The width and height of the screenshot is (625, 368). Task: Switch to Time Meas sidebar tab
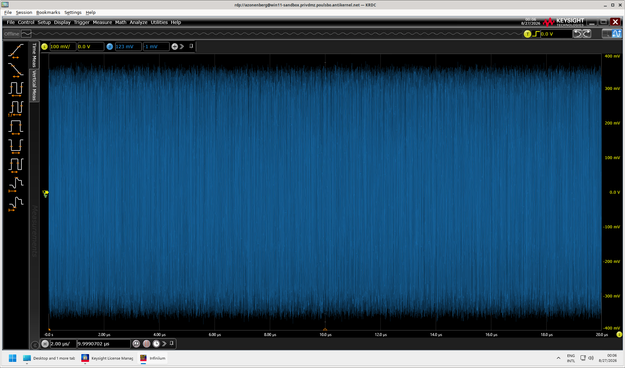point(34,55)
